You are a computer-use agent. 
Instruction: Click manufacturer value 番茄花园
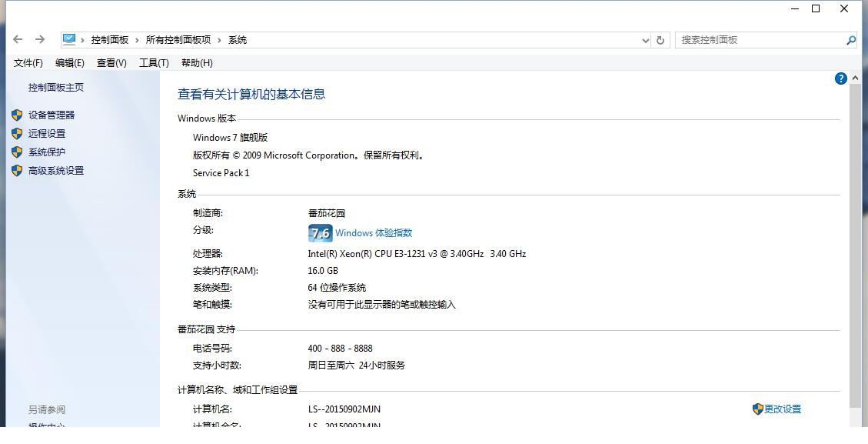tap(327, 213)
